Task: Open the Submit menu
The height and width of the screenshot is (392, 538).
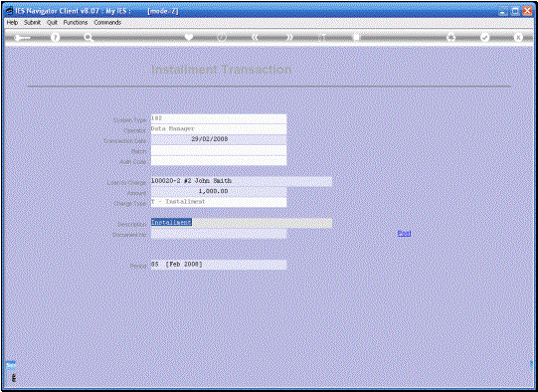Action: 32,22
